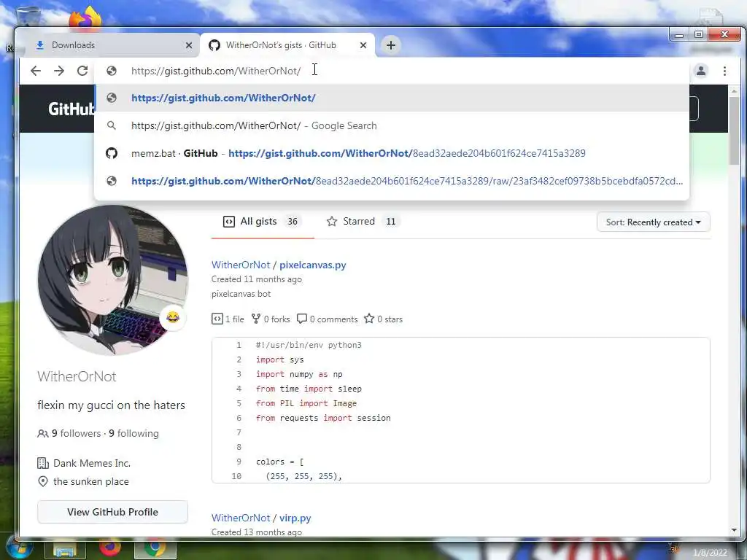Click the pixelcanvas.py code preview box

(461, 410)
